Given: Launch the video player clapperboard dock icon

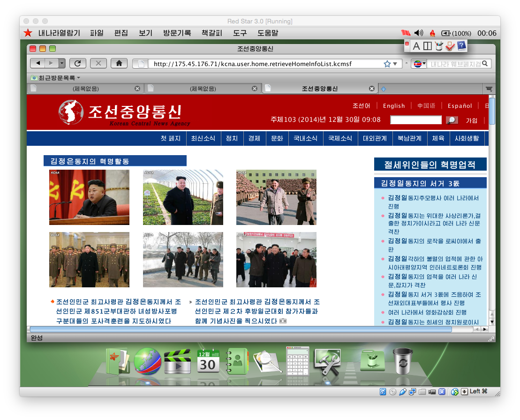Looking at the screenshot, I should (x=177, y=361).
